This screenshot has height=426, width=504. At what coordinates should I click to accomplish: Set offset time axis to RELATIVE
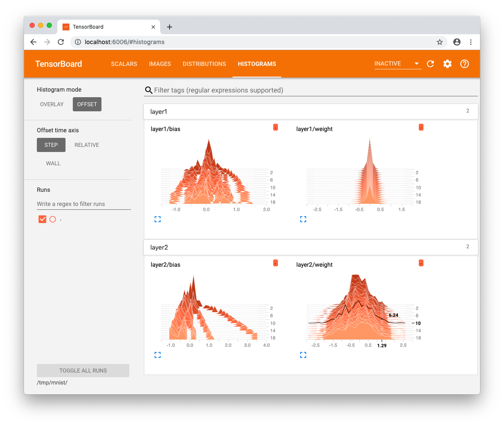point(87,145)
